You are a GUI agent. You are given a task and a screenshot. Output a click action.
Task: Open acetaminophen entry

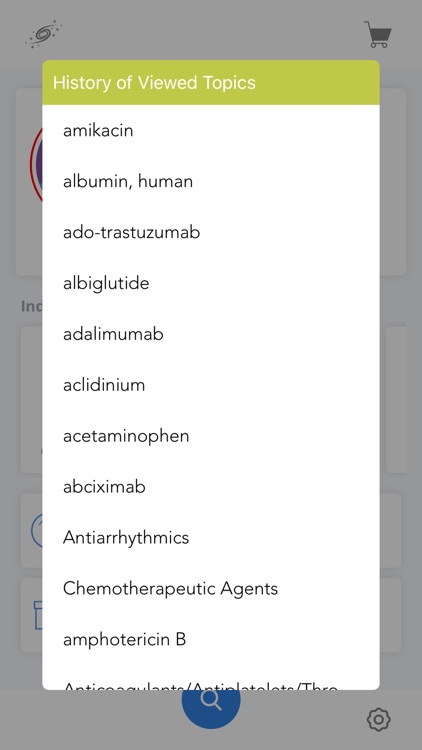click(211, 436)
